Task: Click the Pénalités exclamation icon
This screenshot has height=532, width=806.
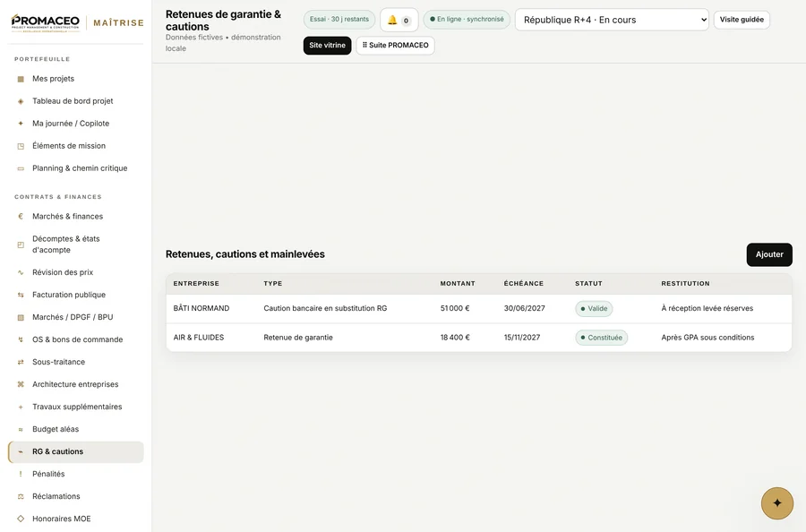Action: pyautogui.click(x=21, y=474)
